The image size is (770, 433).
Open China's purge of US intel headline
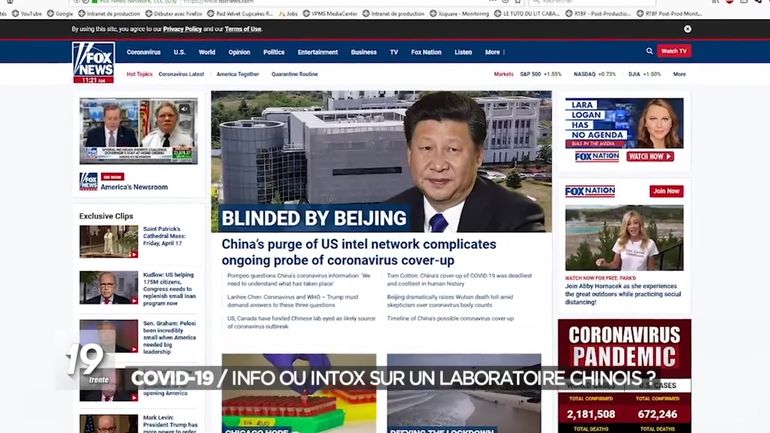coord(359,251)
